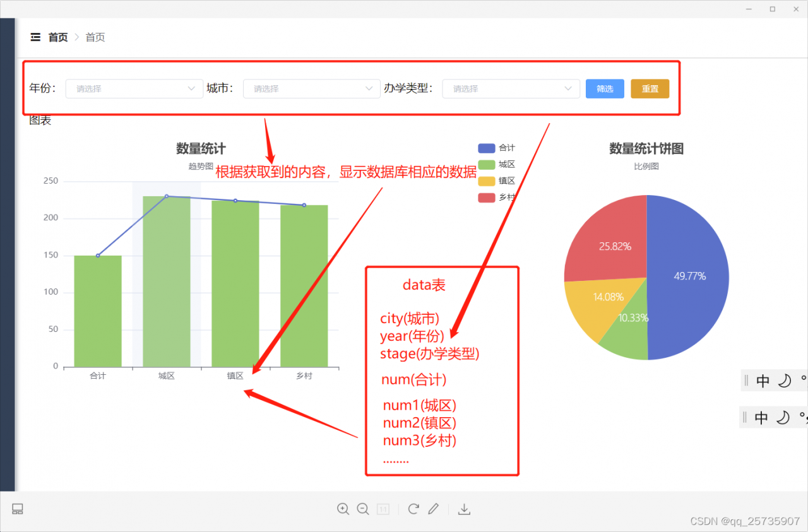Minimize the image viewer window
The width and height of the screenshot is (808, 532).
(749, 9)
